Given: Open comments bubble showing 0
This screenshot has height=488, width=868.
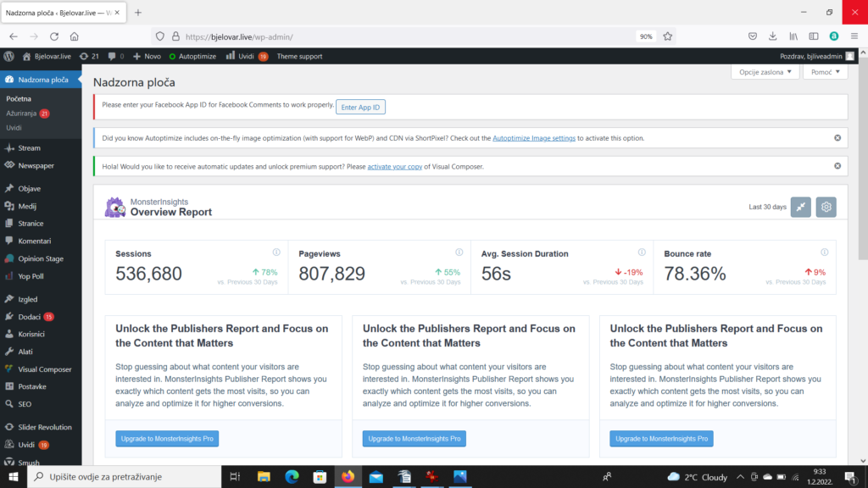Looking at the screenshot, I should pos(115,56).
